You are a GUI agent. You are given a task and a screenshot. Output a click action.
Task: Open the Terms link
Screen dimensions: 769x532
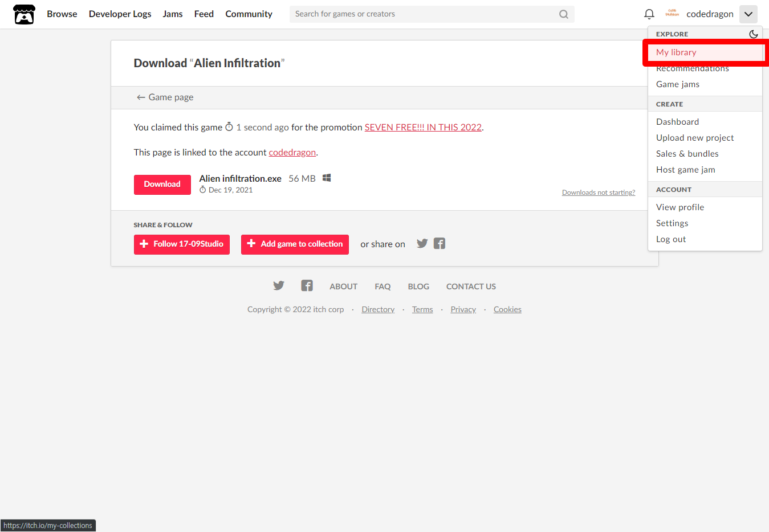point(422,309)
